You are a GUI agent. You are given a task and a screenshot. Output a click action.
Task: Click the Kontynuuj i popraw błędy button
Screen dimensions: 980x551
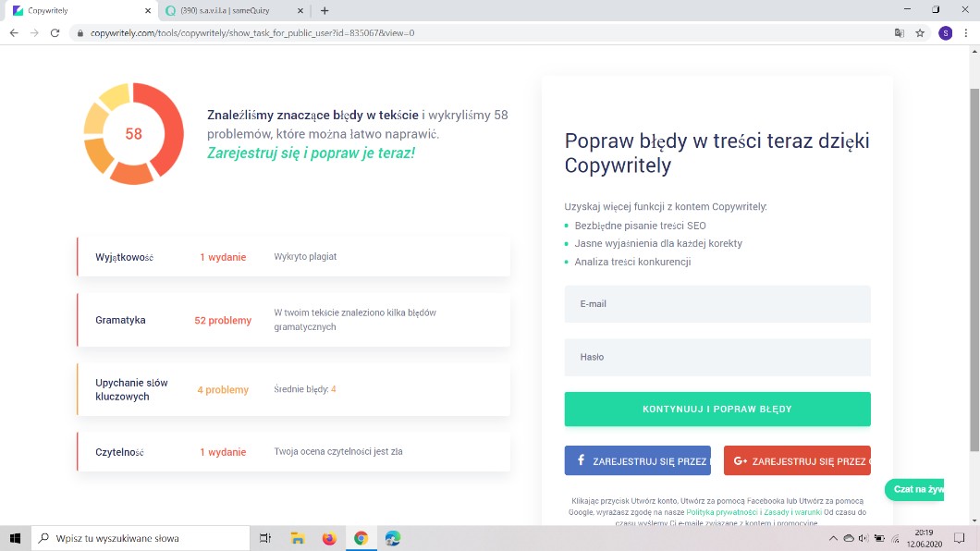point(717,409)
